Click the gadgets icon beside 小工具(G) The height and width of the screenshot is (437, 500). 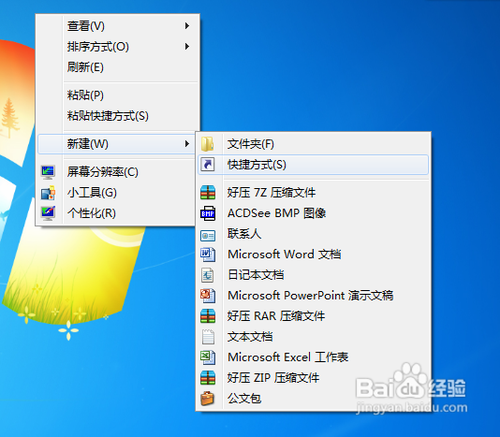tap(48, 193)
